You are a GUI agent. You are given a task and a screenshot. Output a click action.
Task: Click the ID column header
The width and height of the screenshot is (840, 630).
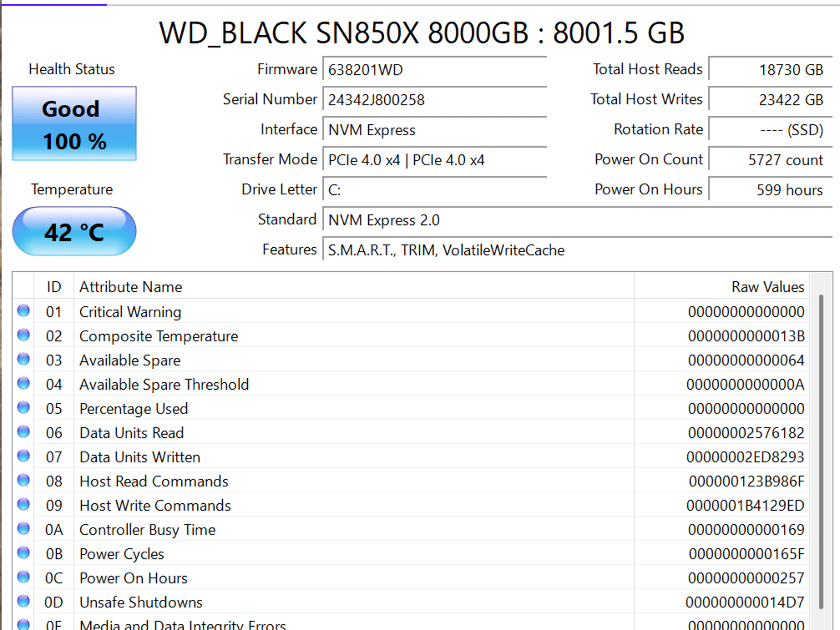54,286
